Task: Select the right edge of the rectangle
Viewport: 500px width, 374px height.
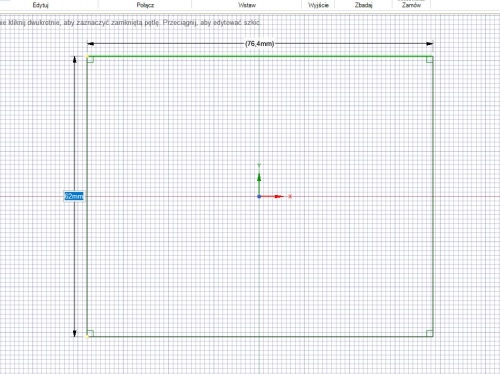Action: coord(433,196)
